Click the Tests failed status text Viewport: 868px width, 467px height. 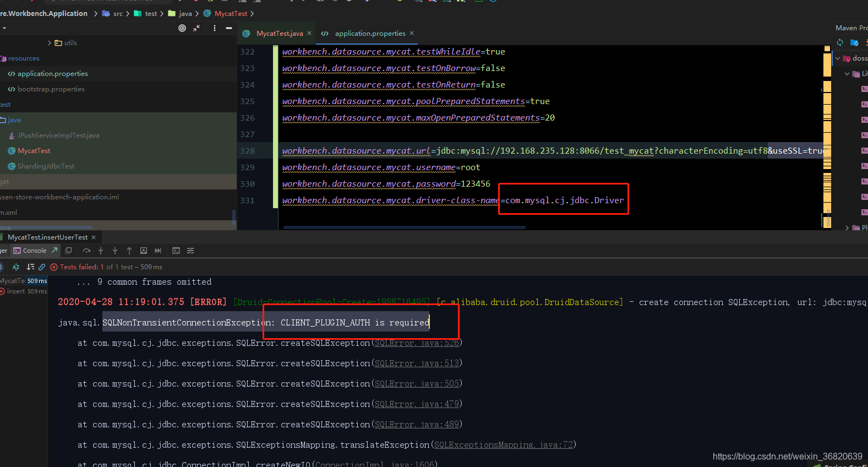pos(111,267)
